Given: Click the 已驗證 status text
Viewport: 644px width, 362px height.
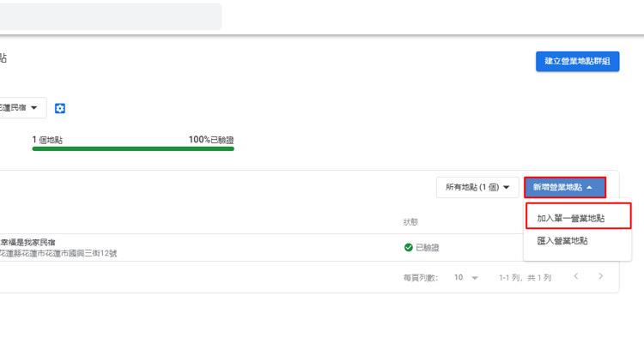Looking at the screenshot, I should coord(427,248).
